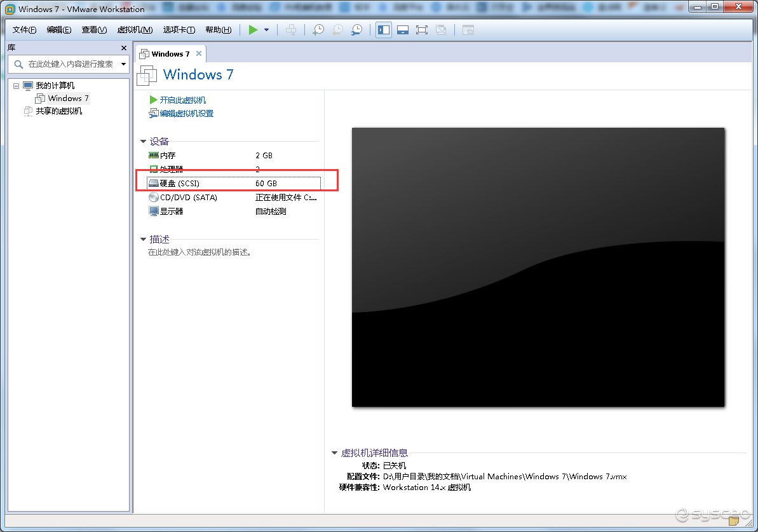The height and width of the screenshot is (532, 758).
Task: Select the 自动检测 display value
Action: tap(271, 212)
